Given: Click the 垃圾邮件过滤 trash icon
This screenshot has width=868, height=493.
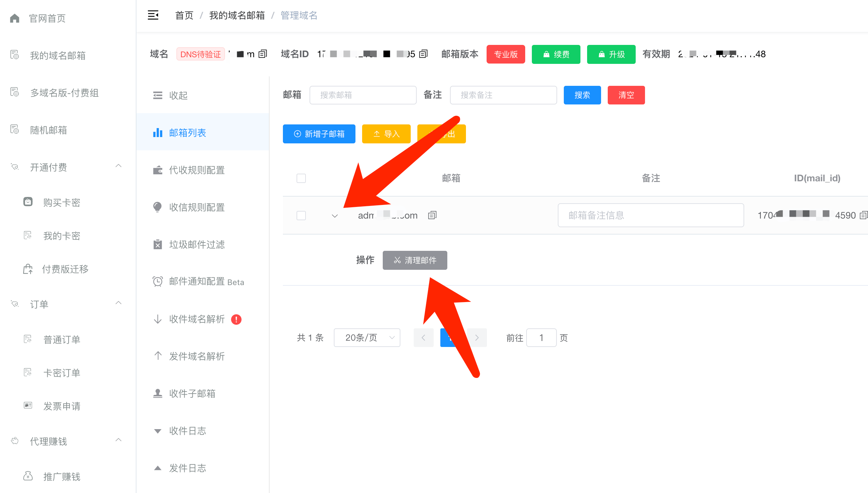Looking at the screenshot, I should coord(157,245).
